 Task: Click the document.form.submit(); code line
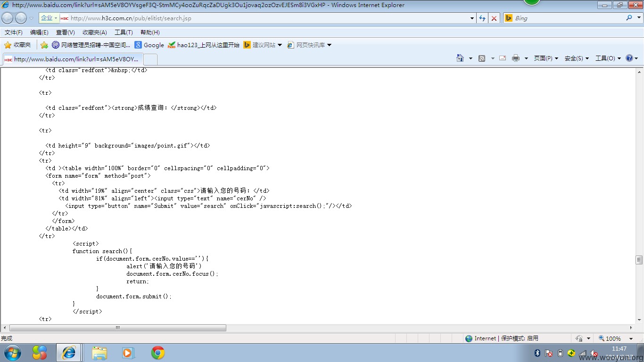[134, 296]
